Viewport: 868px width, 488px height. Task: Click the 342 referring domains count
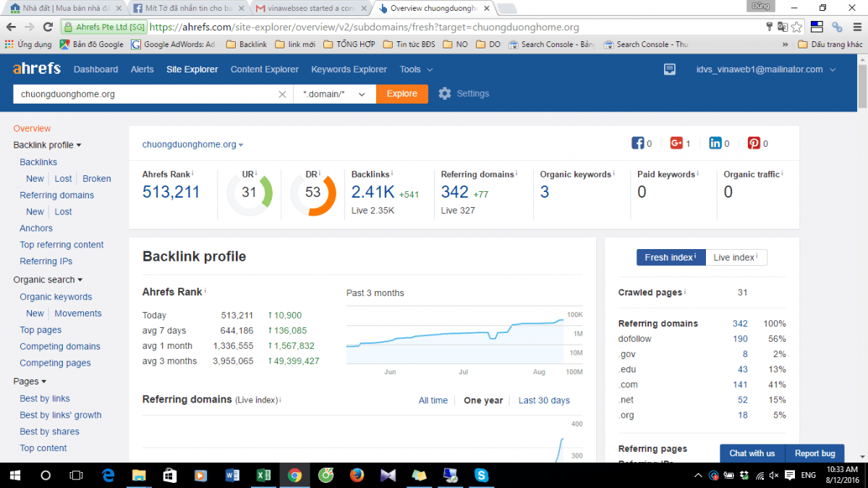coord(455,192)
